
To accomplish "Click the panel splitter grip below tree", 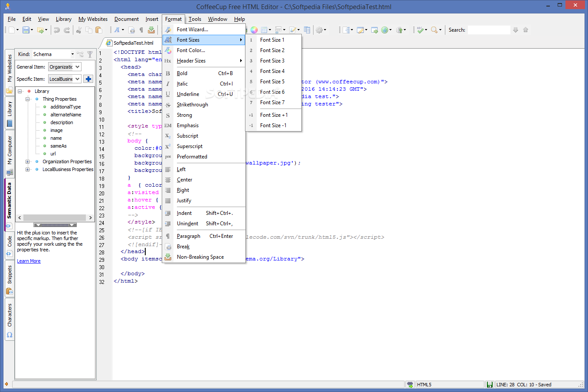I will 55,225.
